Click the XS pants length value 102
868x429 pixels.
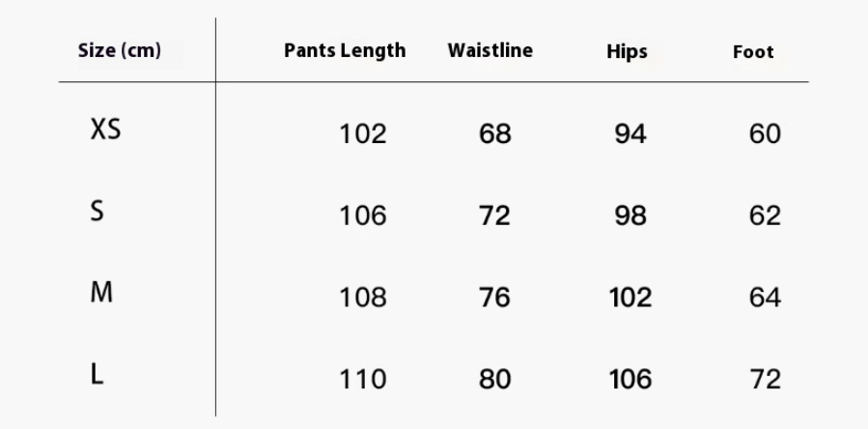pyautogui.click(x=362, y=133)
